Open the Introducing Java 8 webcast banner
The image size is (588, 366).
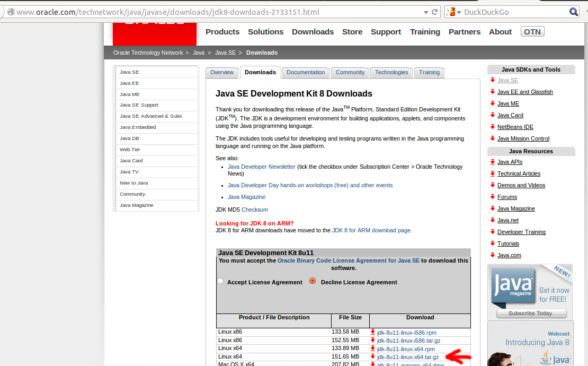point(530,344)
